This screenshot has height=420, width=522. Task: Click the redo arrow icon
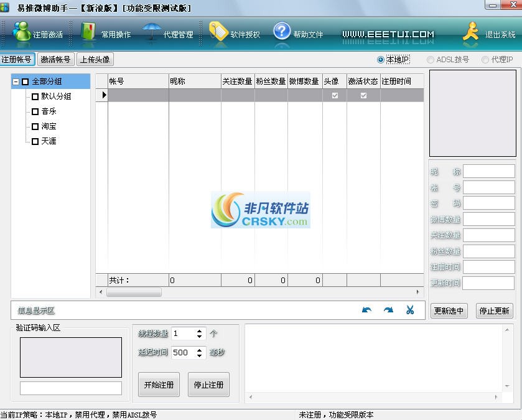pos(389,310)
